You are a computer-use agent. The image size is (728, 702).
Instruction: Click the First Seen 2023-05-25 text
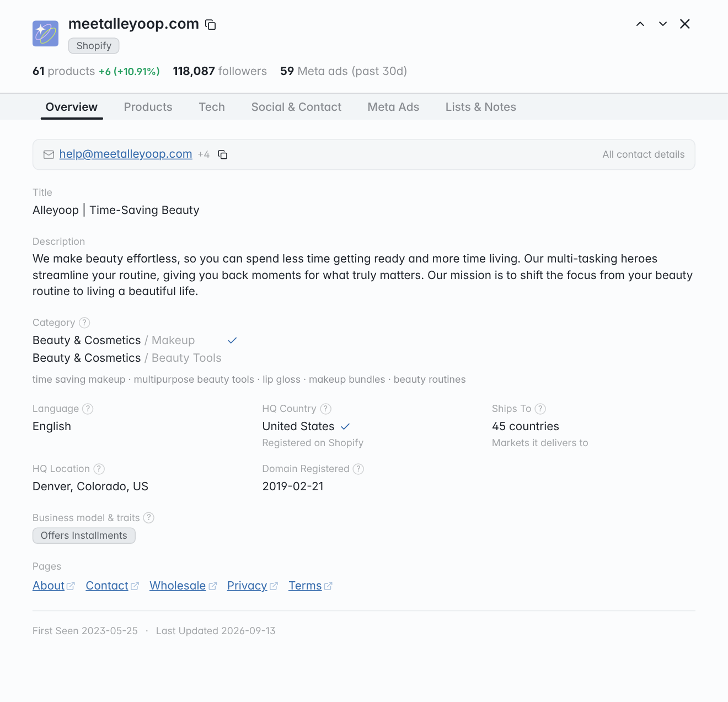85,631
